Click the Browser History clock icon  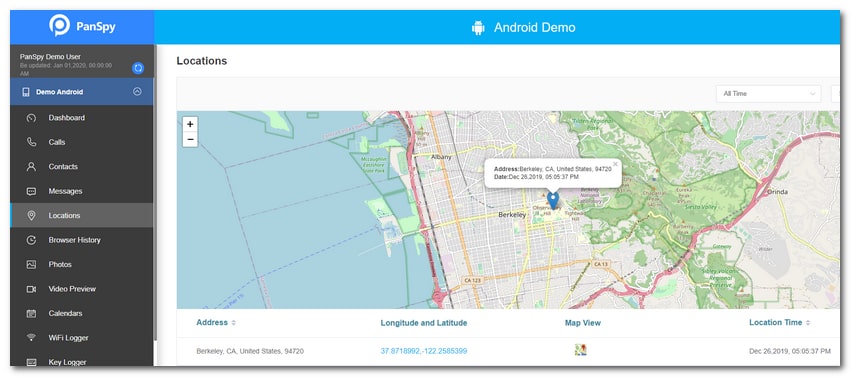[x=31, y=240]
